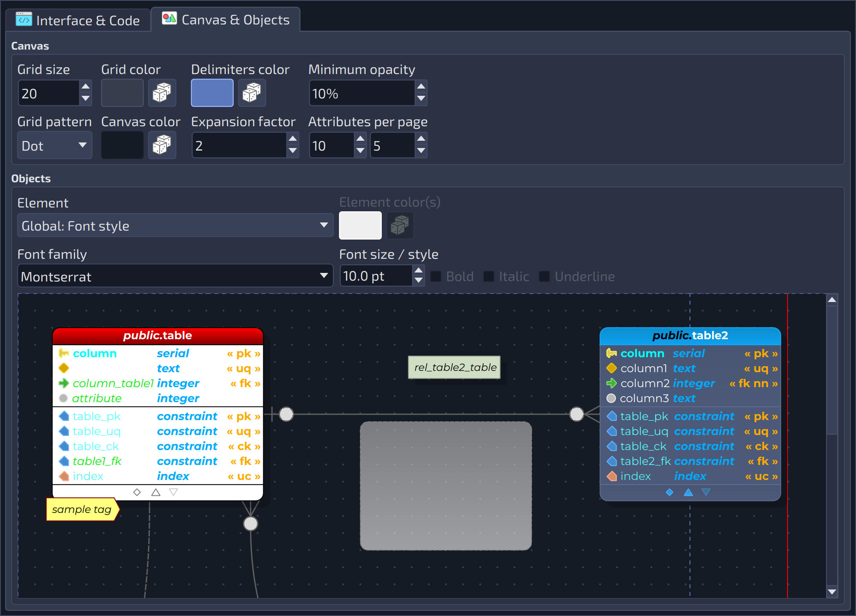Click the Attributes per page field showing 10

pyautogui.click(x=332, y=145)
